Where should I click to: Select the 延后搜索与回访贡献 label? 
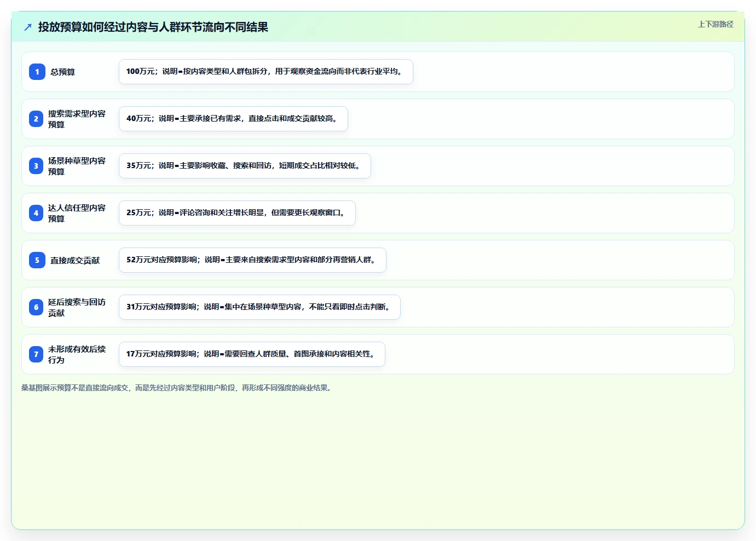pos(77,307)
